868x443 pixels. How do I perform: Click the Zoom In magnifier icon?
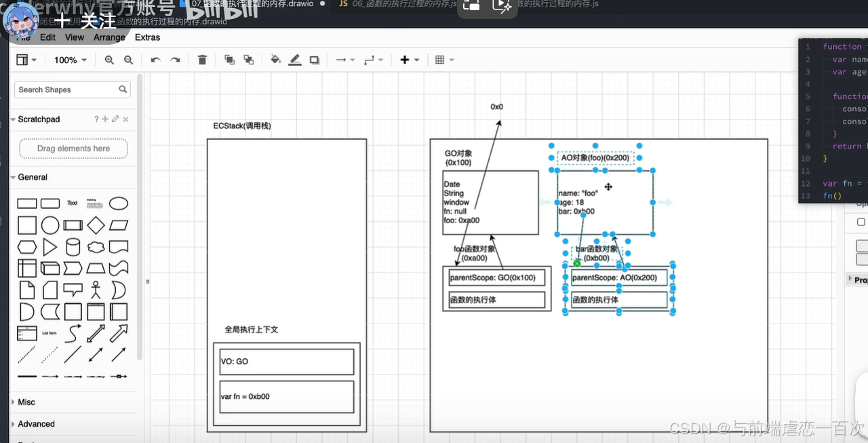[109, 60]
